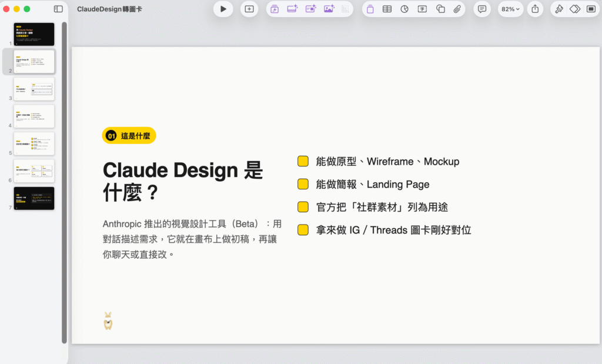The image size is (602, 364).
Task: Click bullet text '官方把「社群素材」列為用途'
Action: [382, 207]
